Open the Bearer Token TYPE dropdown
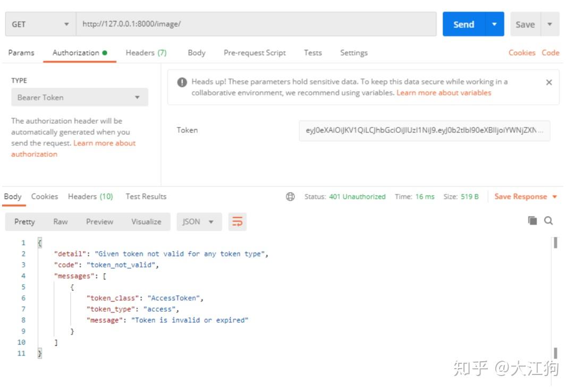Image resolution: width=574 pixels, height=392 pixels. [x=79, y=97]
